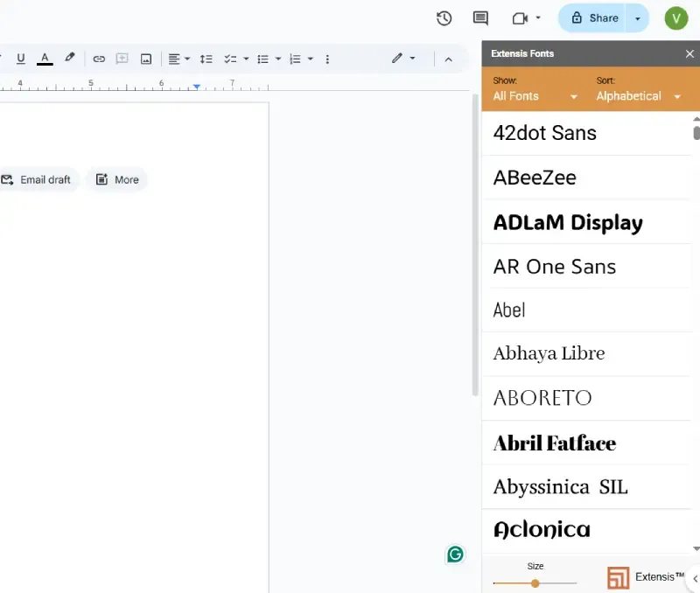Click the insert image icon
This screenshot has width=700, height=593.
pos(146,59)
